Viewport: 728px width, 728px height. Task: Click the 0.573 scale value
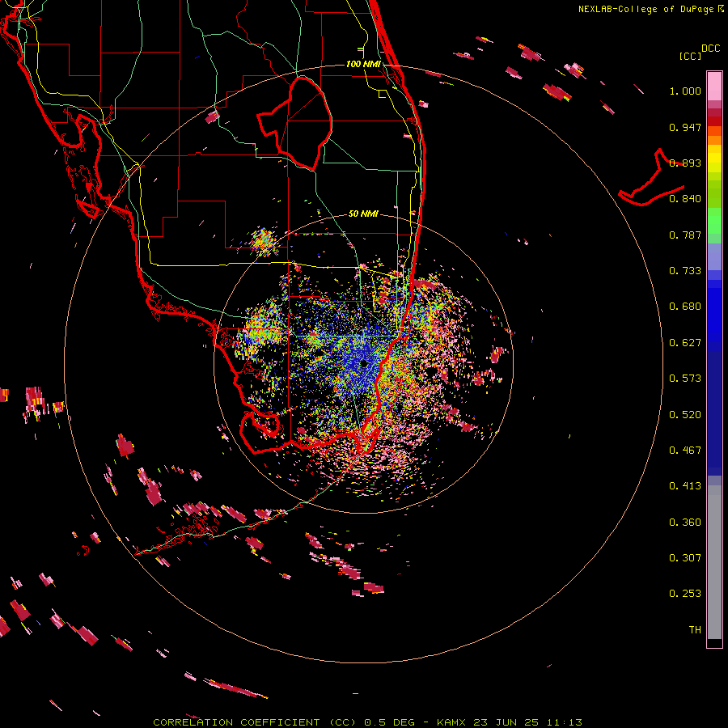pos(685,379)
